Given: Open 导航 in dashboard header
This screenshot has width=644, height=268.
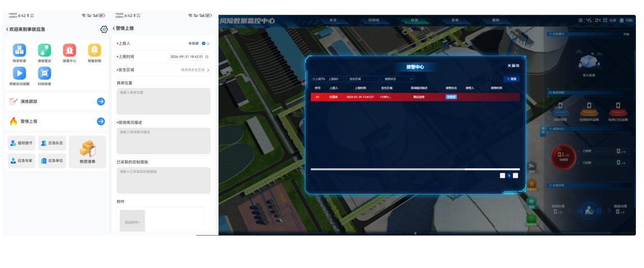Looking at the screenshot, I should point(627,20).
